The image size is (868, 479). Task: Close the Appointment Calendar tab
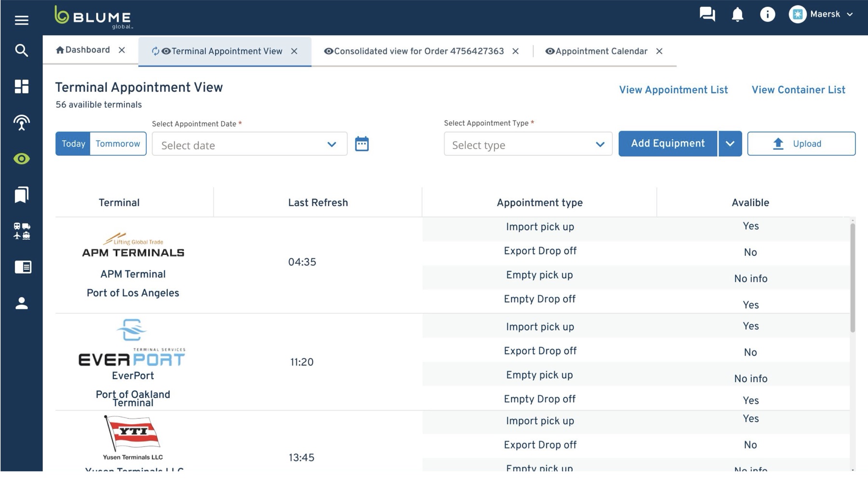pos(659,51)
